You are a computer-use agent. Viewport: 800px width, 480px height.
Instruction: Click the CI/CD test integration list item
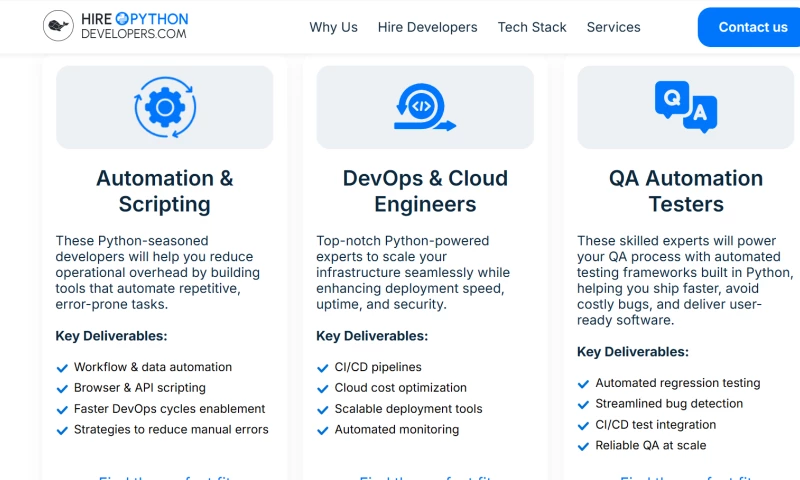(x=656, y=424)
